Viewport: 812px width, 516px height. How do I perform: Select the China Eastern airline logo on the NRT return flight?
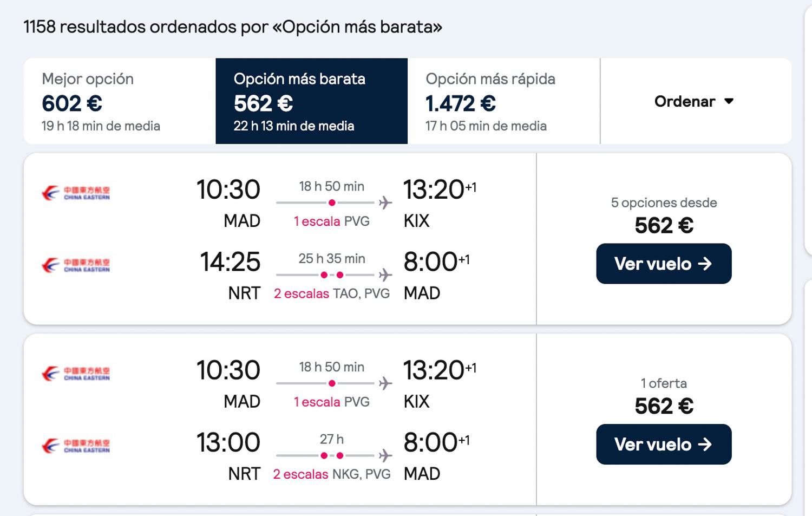(76, 265)
